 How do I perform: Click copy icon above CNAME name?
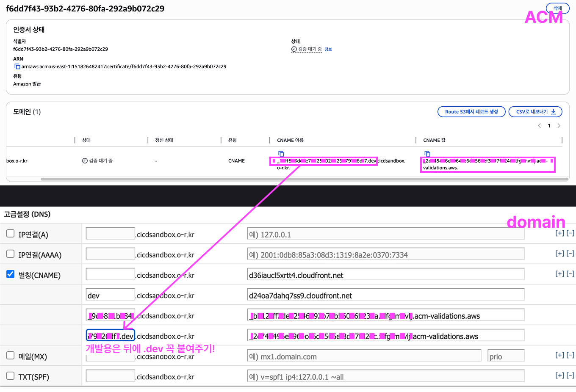click(x=281, y=154)
